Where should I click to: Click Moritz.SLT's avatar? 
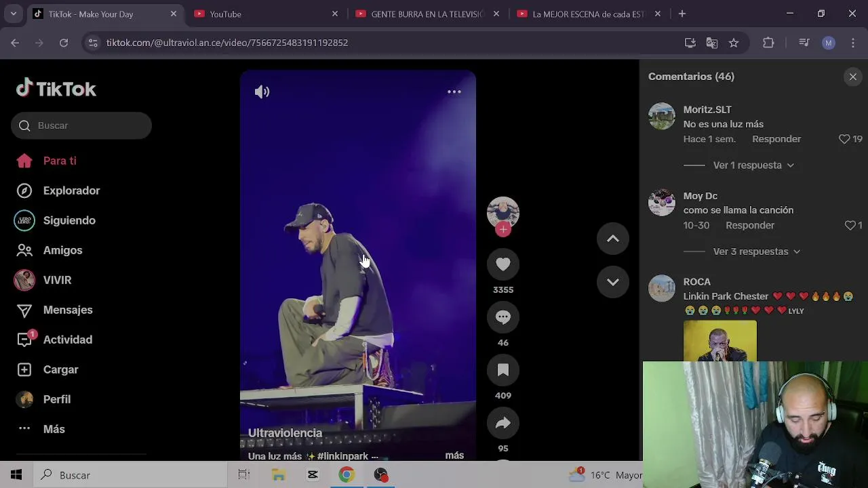coord(662,116)
